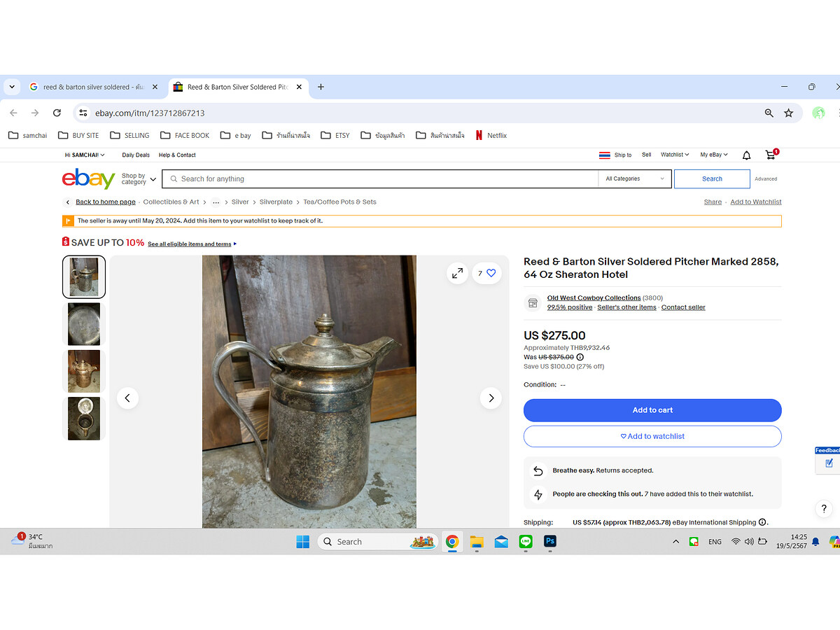
Task: Click the Ship to flag icon
Action: coord(605,155)
